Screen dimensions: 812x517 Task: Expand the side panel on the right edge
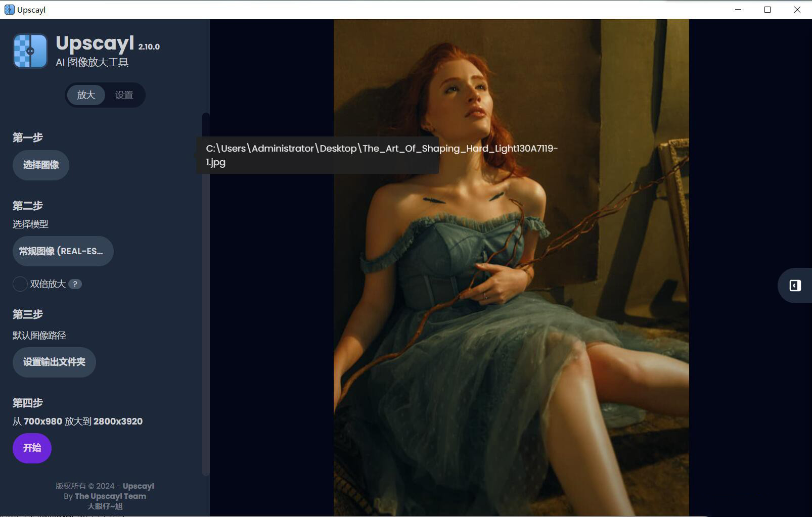click(x=795, y=286)
